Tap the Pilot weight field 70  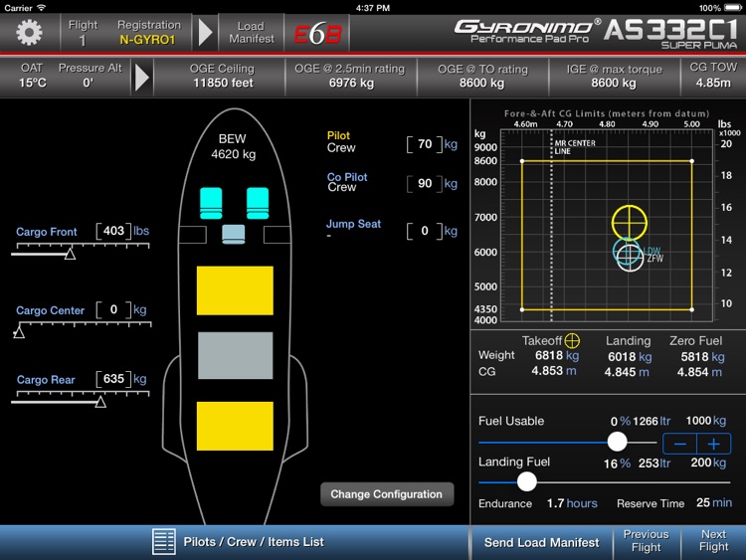[x=425, y=144]
